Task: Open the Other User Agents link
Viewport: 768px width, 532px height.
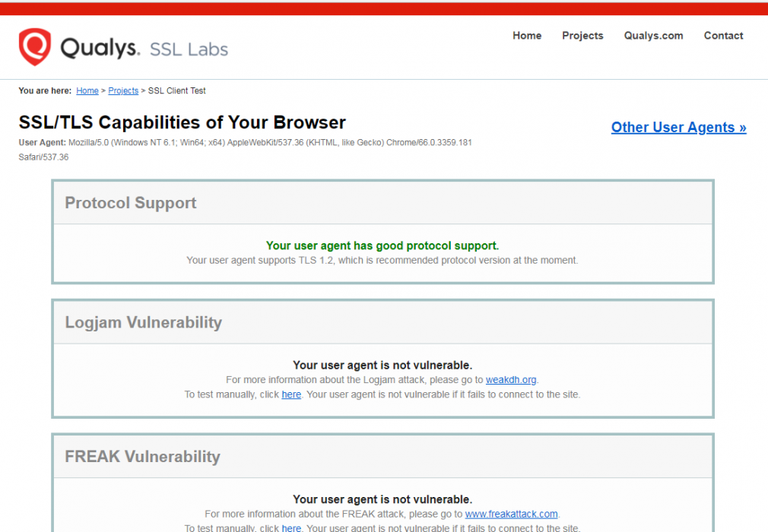Action: [x=678, y=127]
